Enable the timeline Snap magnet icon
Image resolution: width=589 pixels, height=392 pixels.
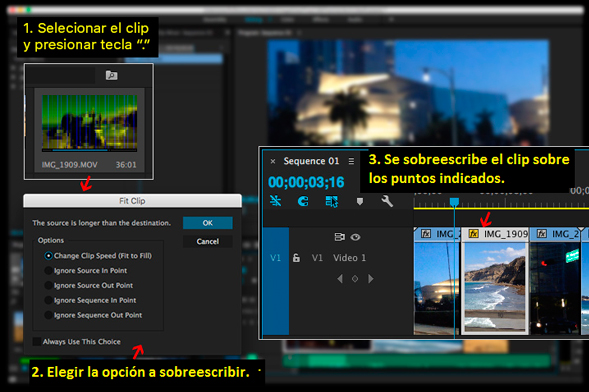point(303,201)
